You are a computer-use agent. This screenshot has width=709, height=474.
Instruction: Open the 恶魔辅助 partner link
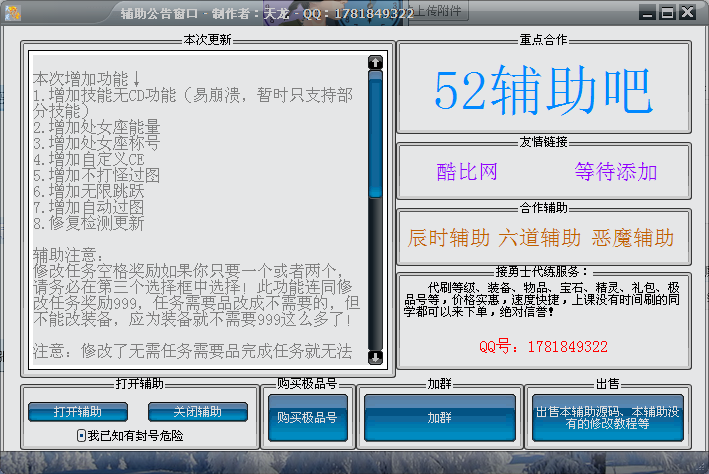633,238
